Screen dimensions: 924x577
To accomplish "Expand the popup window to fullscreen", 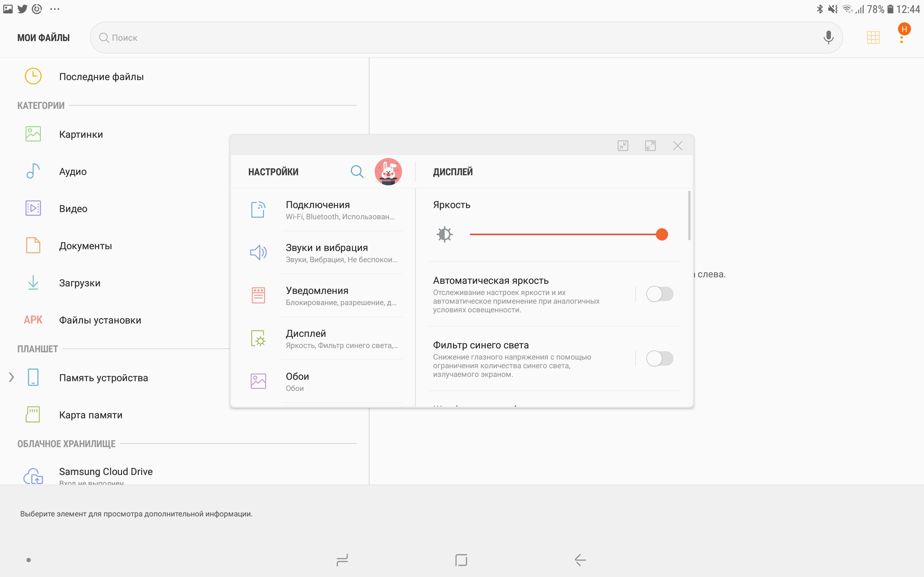I will click(x=650, y=146).
